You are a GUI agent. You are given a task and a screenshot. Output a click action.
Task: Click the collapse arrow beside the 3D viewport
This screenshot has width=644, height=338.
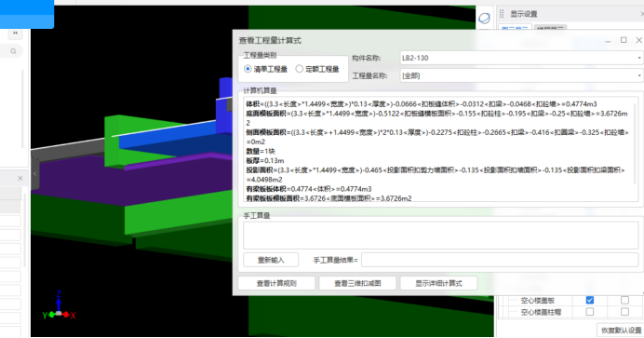[35, 174]
